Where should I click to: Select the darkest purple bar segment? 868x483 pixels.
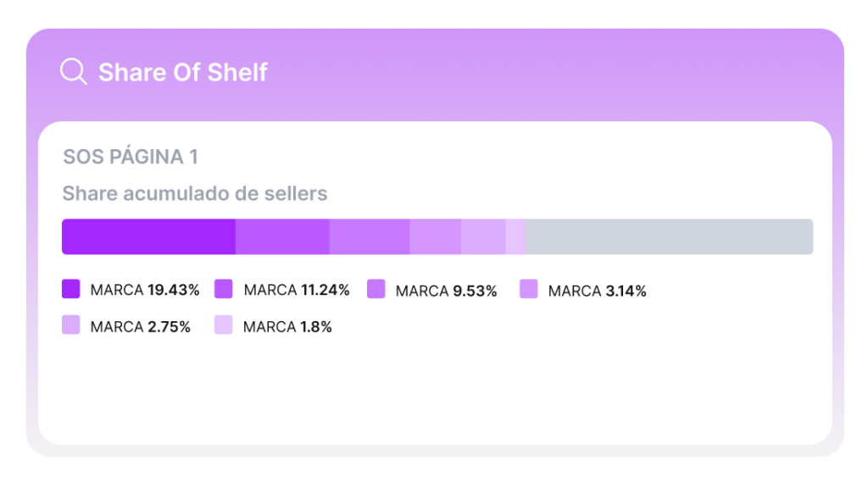[x=148, y=236]
